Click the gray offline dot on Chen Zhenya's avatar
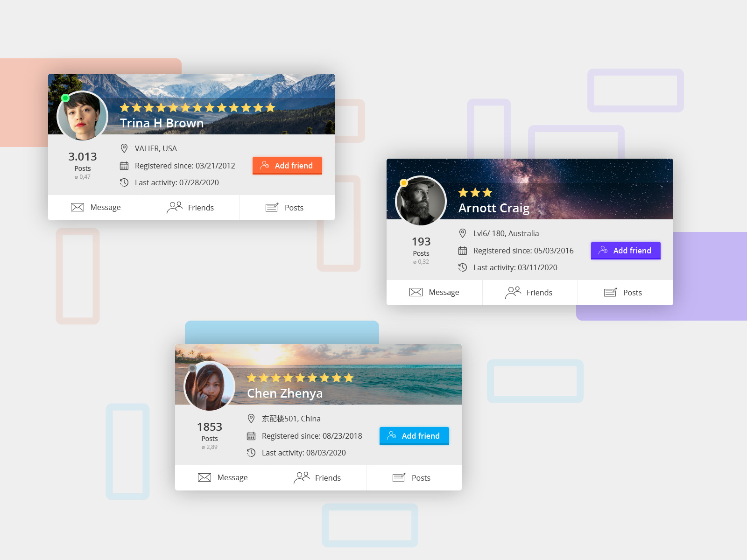747x560 pixels. pos(192,368)
